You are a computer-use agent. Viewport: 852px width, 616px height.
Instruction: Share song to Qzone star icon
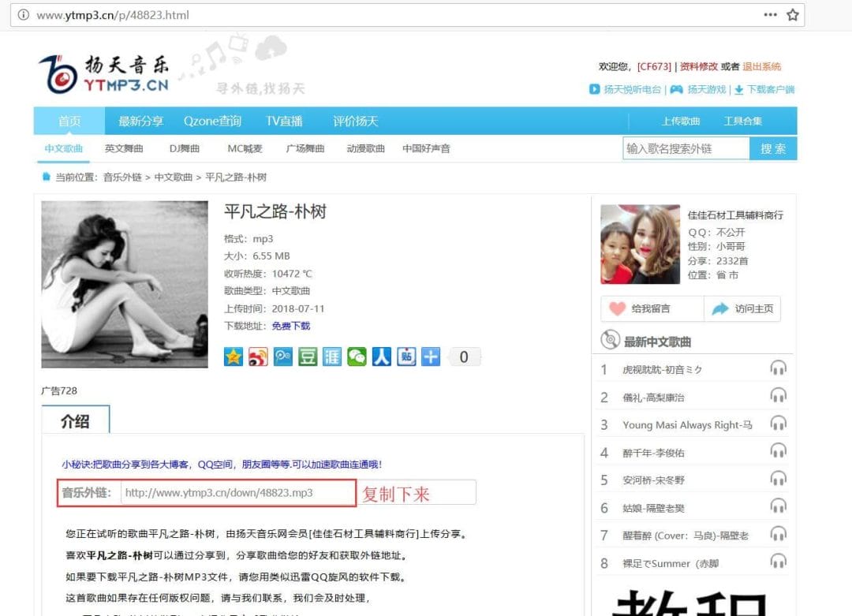(233, 357)
